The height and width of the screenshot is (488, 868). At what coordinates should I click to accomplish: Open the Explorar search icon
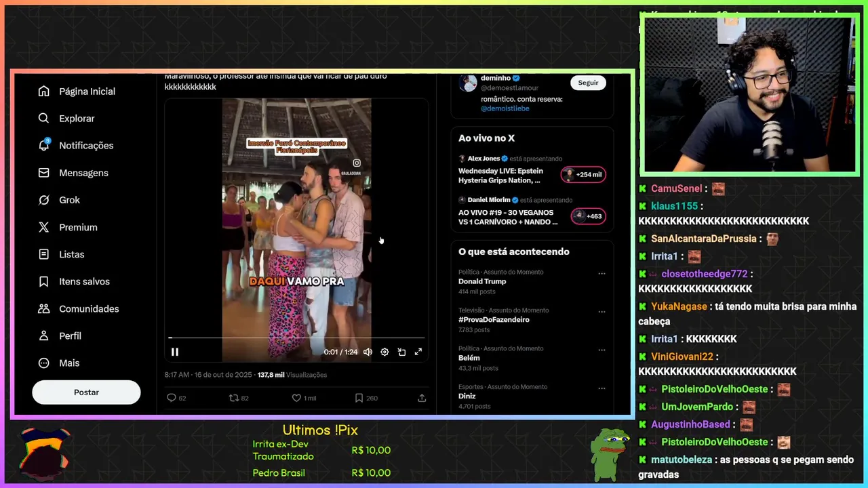point(44,118)
